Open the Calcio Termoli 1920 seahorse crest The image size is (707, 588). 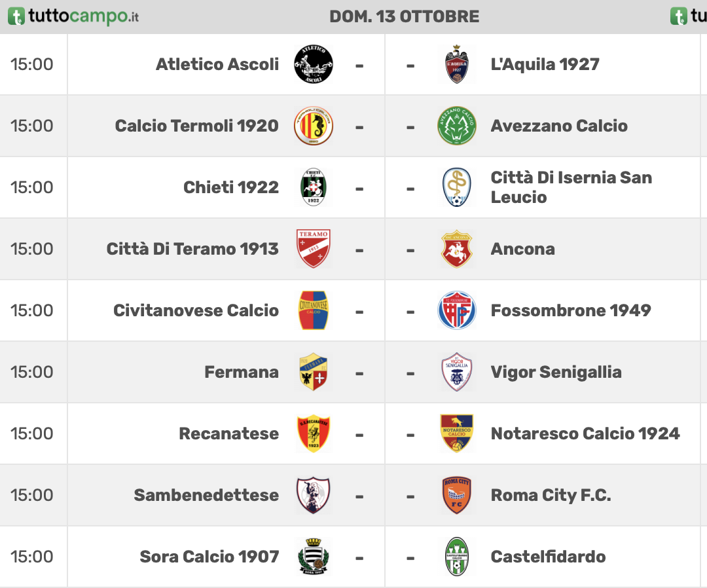[x=314, y=126]
